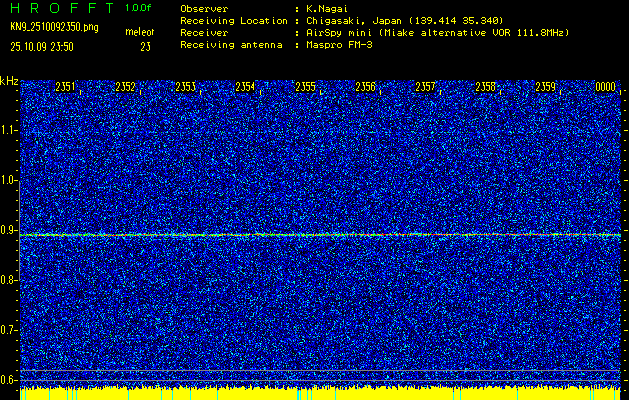
Task: Click the 2353 time marker
Action: (186, 88)
